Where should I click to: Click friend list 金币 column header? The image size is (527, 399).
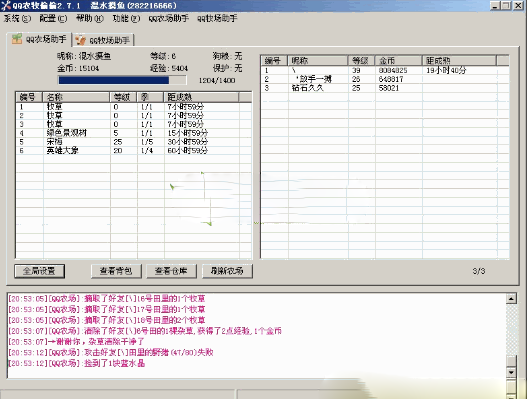399,61
